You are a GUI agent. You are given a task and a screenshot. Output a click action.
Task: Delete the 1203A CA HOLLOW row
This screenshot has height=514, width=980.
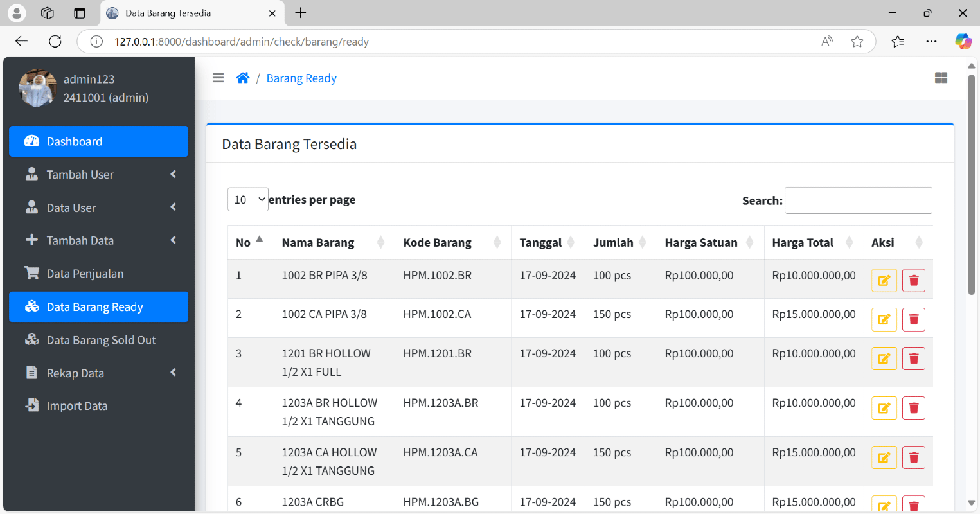(914, 457)
